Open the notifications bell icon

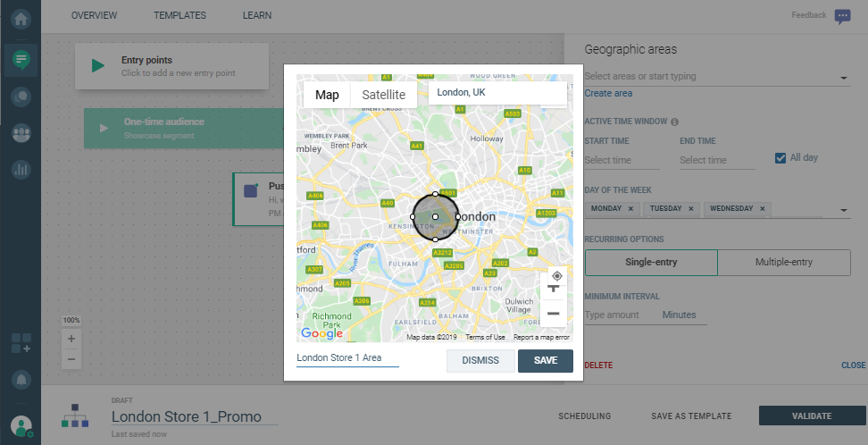21,380
